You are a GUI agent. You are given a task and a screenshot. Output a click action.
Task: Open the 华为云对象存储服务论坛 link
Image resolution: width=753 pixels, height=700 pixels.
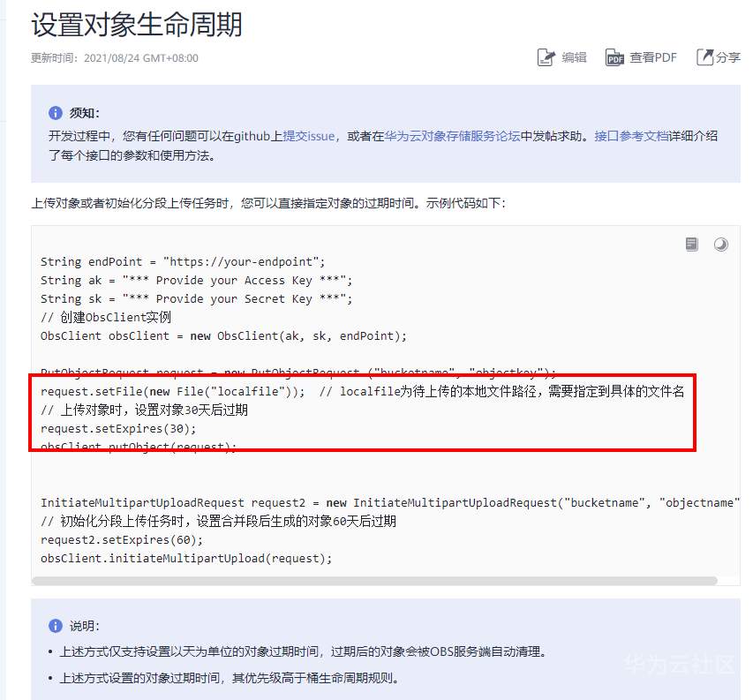point(452,136)
